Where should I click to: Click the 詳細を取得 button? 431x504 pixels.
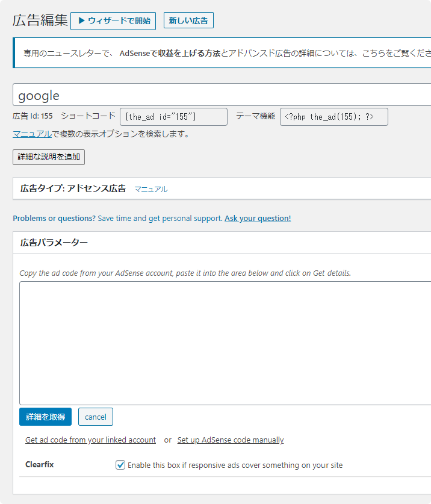tap(45, 417)
